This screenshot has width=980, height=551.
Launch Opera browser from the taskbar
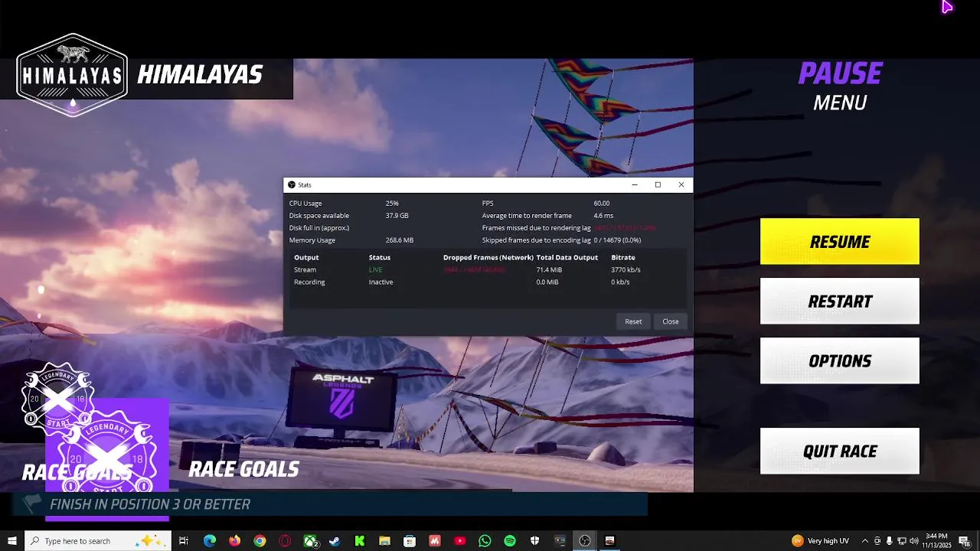(285, 541)
